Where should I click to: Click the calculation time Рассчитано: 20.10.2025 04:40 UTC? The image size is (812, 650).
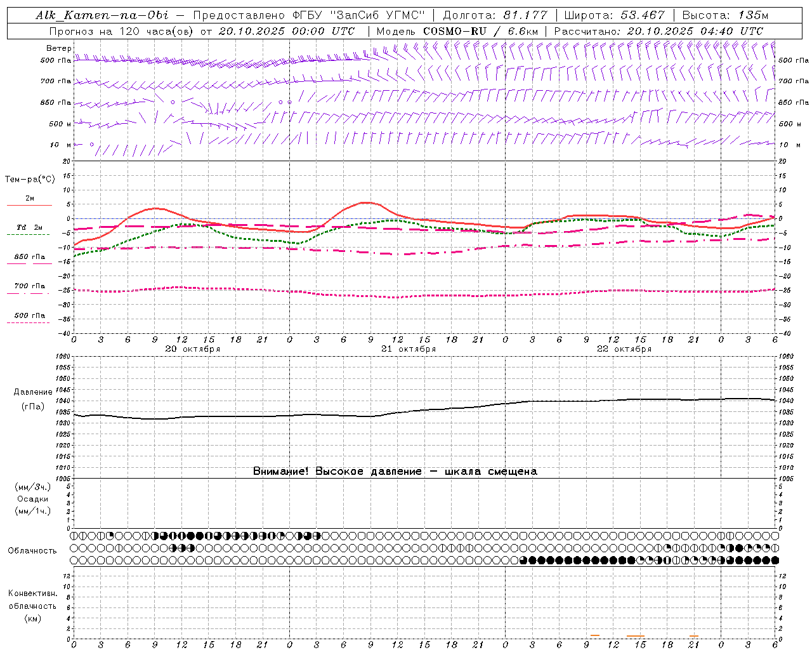pyautogui.click(x=658, y=31)
